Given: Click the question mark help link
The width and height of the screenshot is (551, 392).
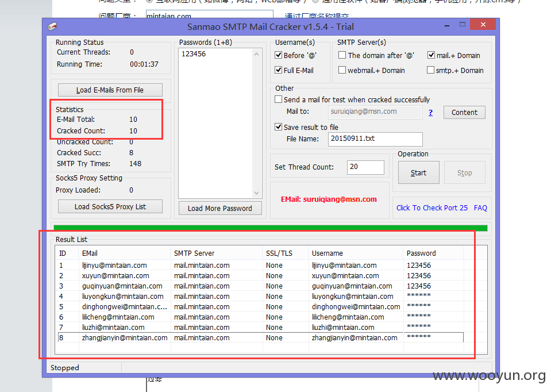Looking at the screenshot, I should [430, 113].
